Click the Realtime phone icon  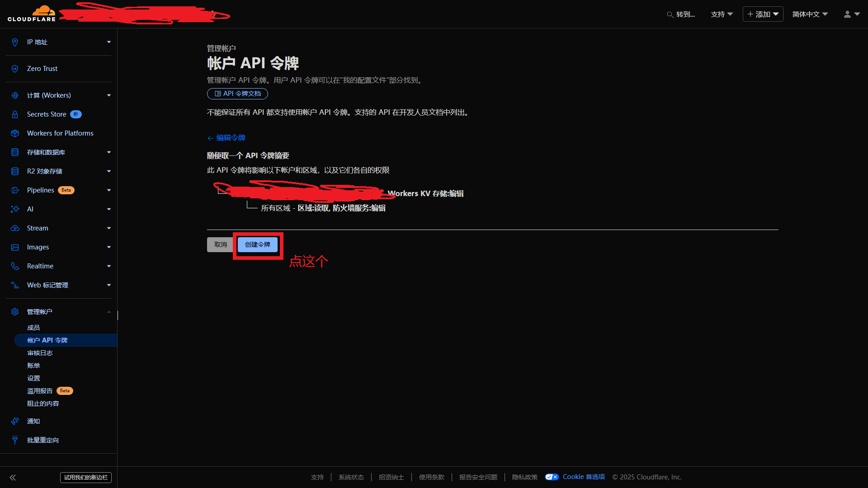pyautogui.click(x=15, y=266)
